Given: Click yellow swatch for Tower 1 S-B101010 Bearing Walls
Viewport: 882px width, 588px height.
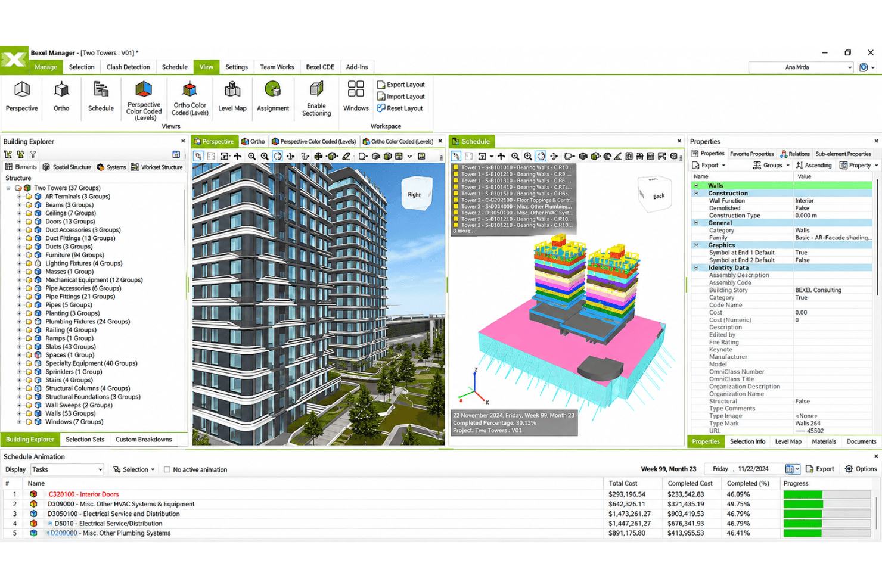Looking at the screenshot, I should [456, 167].
